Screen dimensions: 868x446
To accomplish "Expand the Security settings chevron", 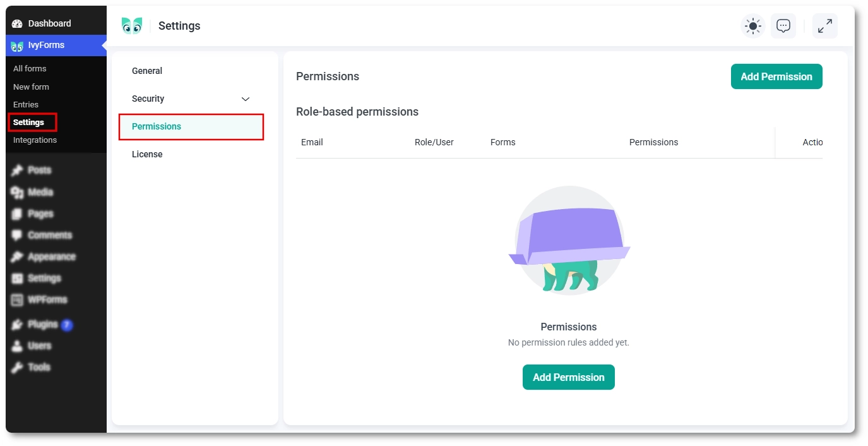I will [x=246, y=99].
